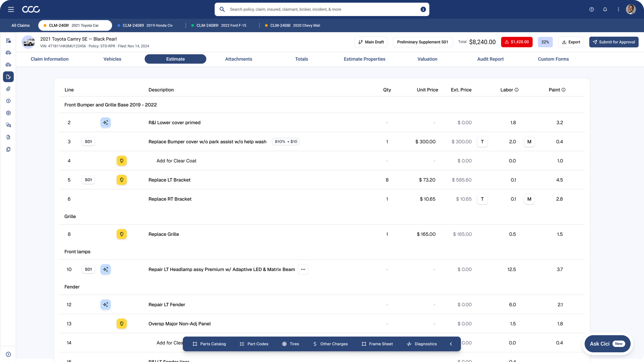Click the topmost claim document sidebar icon

point(8,41)
